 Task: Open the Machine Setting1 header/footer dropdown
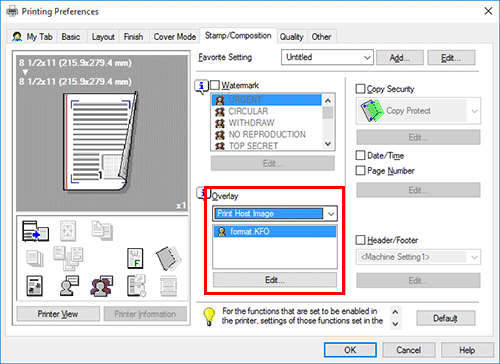418,257
